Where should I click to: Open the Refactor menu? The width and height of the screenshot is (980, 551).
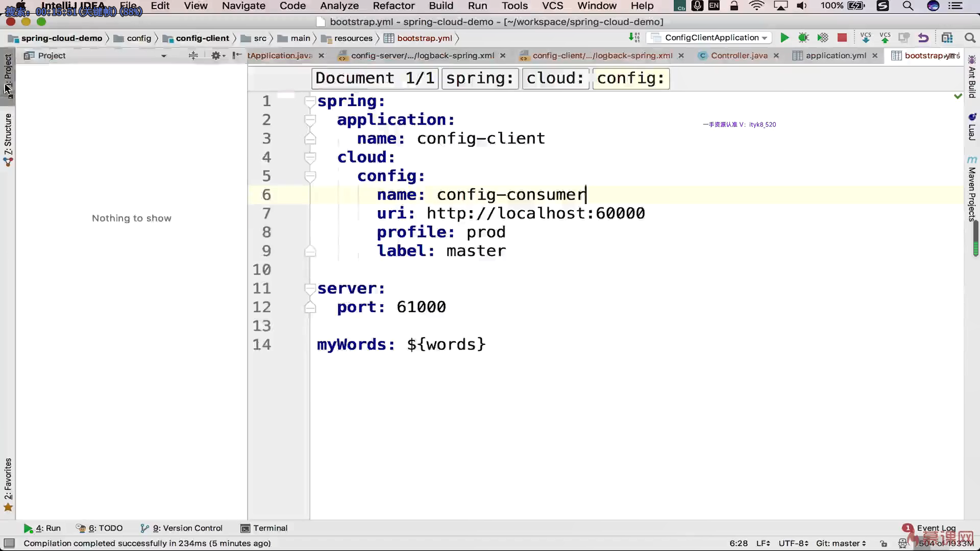(x=393, y=6)
